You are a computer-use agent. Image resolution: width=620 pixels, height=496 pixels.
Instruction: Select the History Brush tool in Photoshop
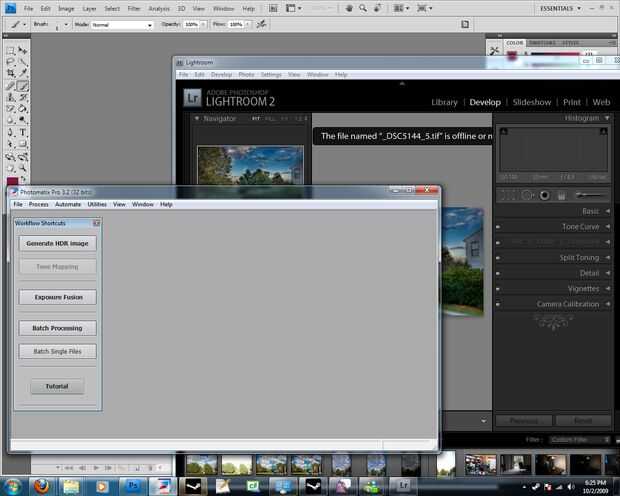[x=23, y=97]
